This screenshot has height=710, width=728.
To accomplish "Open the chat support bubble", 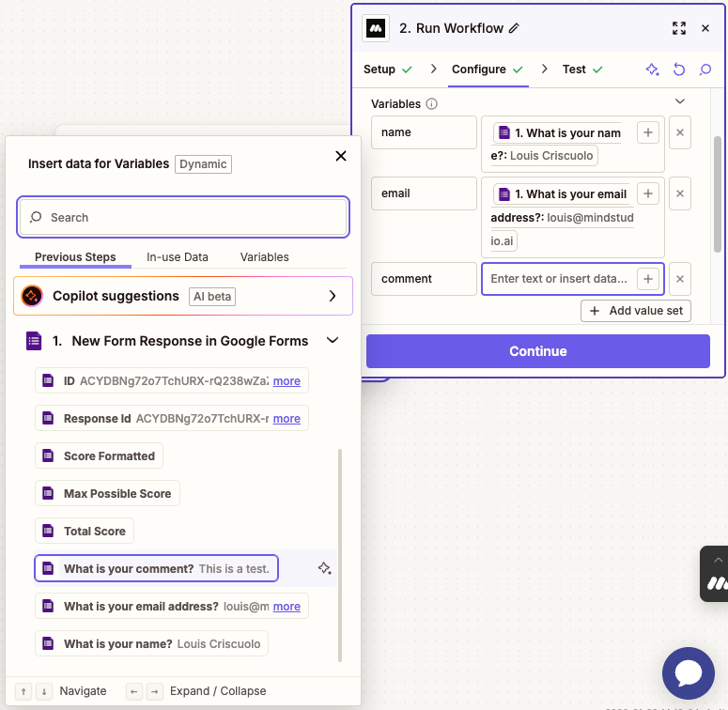I will tap(688, 672).
